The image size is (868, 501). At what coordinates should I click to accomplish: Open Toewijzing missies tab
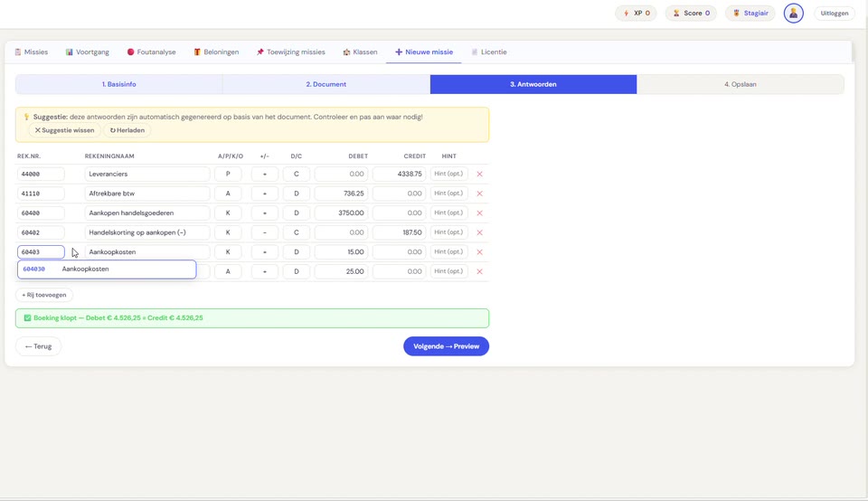(x=290, y=52)
